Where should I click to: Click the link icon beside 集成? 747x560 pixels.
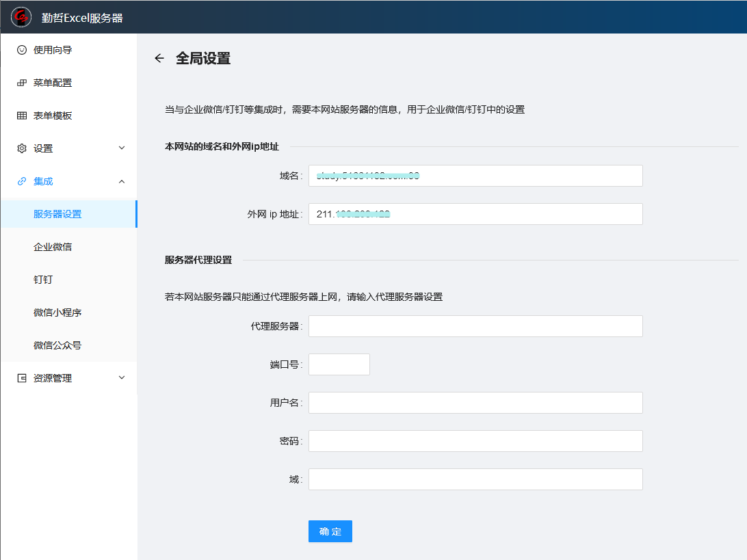pyautogui.click(x=22, y=181)
